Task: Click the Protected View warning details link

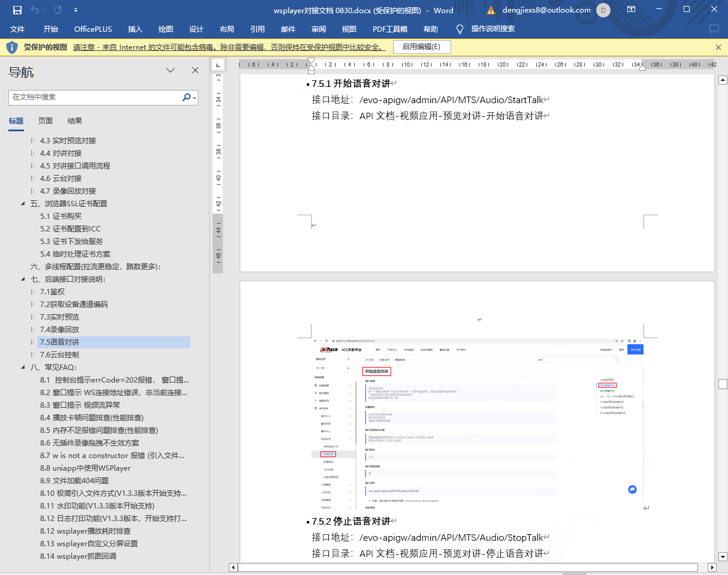Action: 228,47
